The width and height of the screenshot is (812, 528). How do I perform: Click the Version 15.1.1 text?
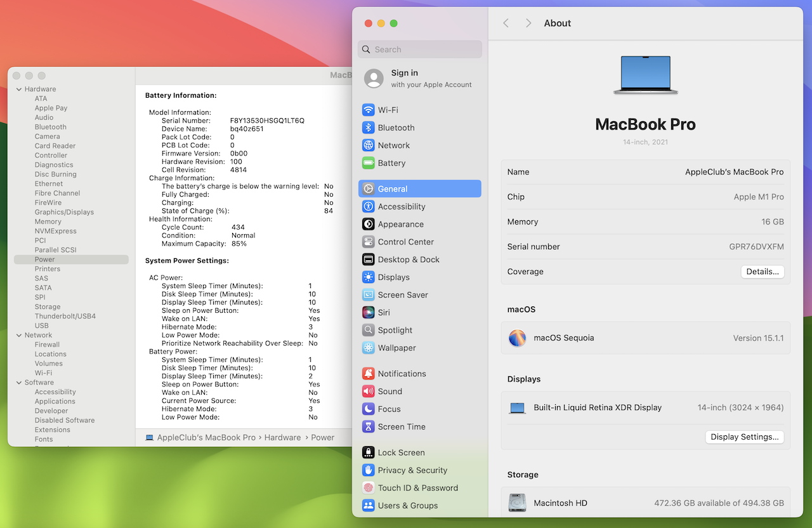coord(759,338)
